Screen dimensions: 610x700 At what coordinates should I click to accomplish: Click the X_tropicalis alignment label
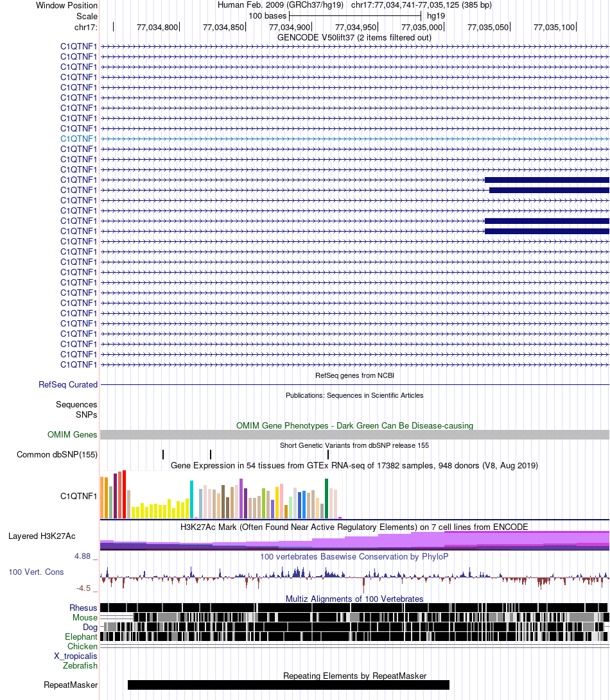click(x=76, y=656)
